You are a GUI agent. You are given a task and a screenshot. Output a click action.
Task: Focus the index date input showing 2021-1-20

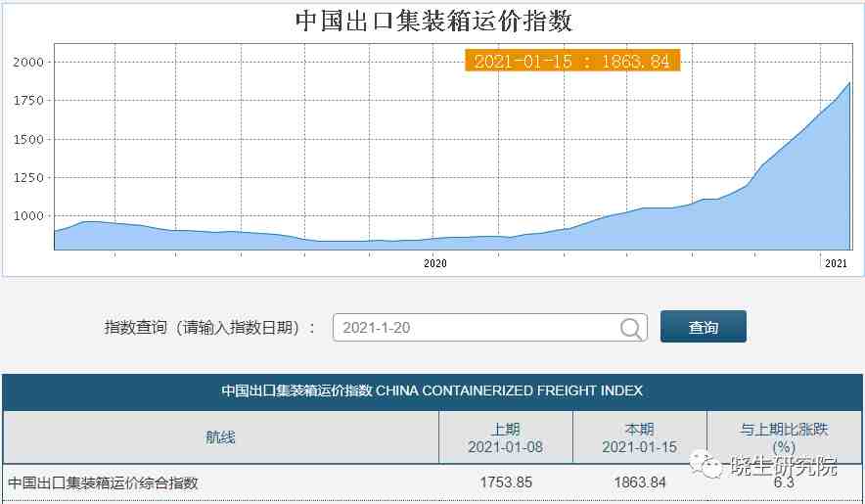[490, 328]
